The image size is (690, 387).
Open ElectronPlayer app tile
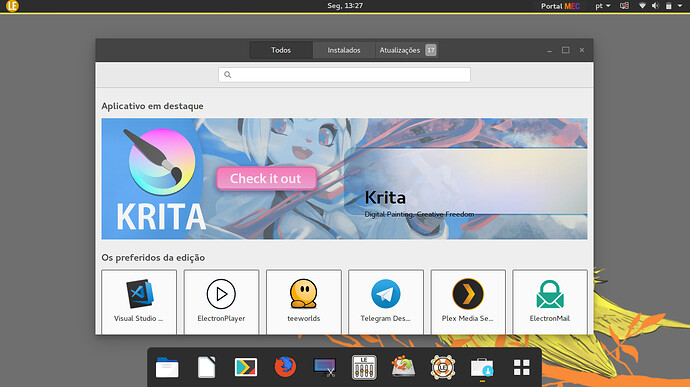[x=221, y=302]
